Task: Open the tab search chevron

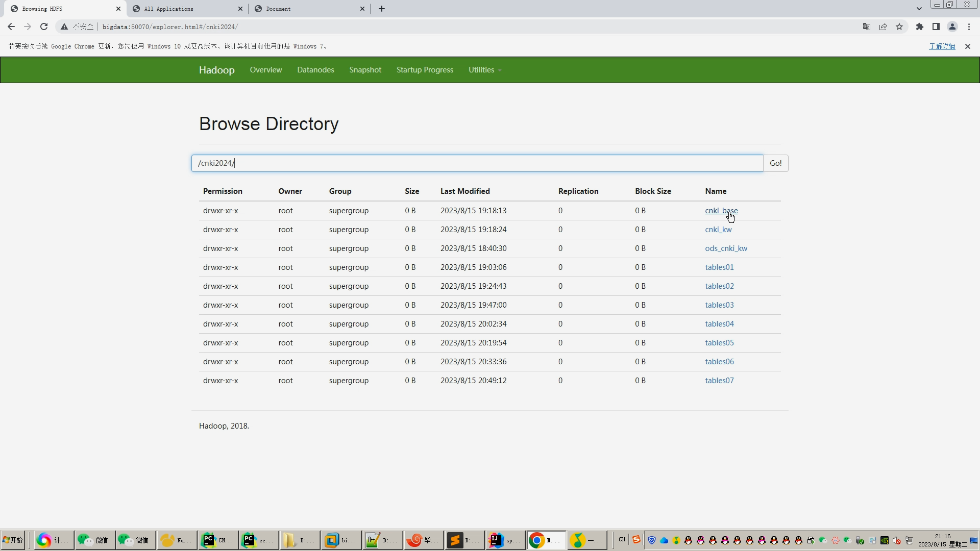Action: (919, 9)
